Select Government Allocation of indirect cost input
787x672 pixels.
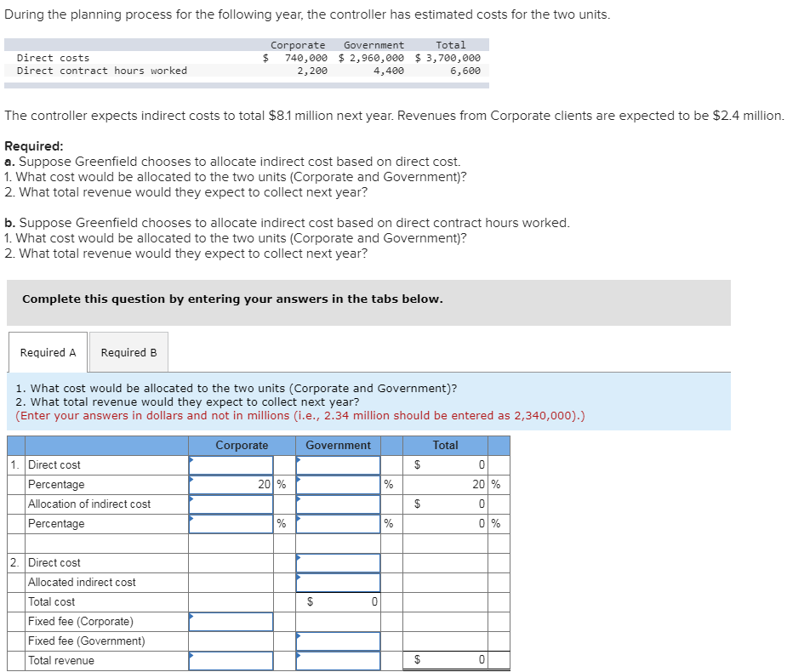(x=338, y=504)
